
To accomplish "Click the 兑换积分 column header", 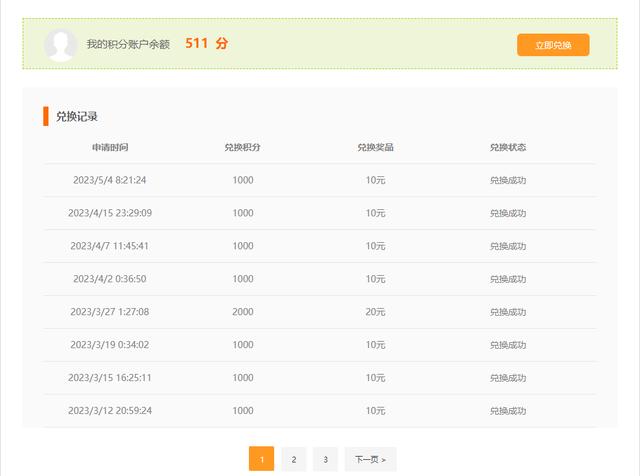I will (242, 147).
